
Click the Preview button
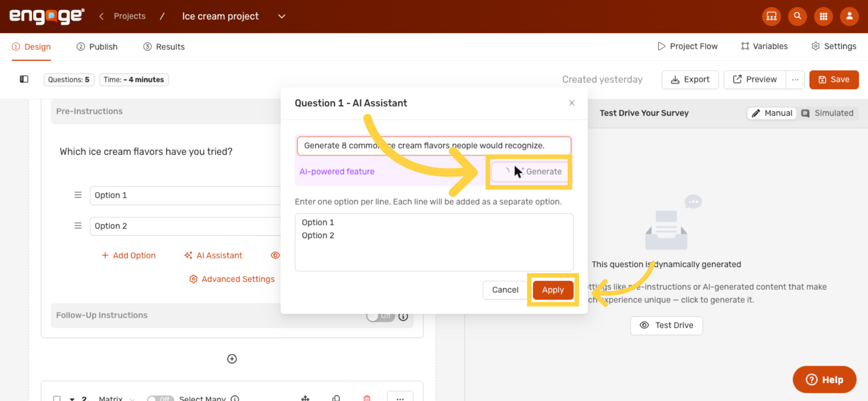point(755,80)
